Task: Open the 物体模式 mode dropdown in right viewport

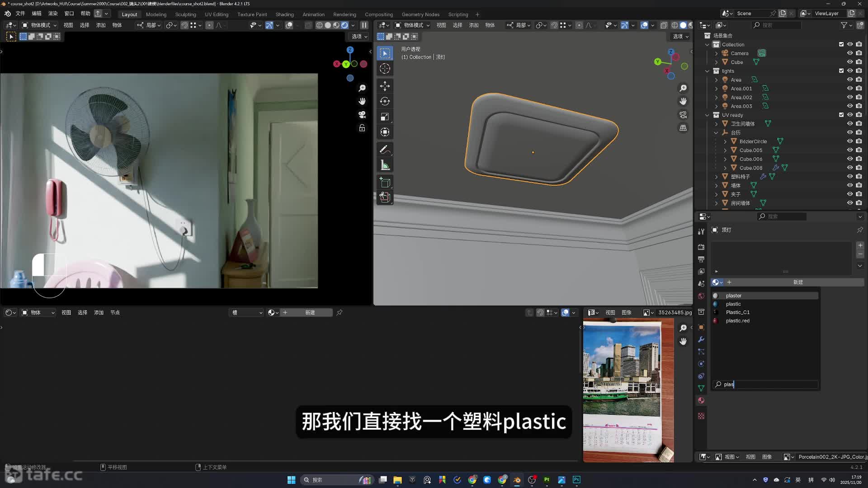Action: click(x=412, y=25)
